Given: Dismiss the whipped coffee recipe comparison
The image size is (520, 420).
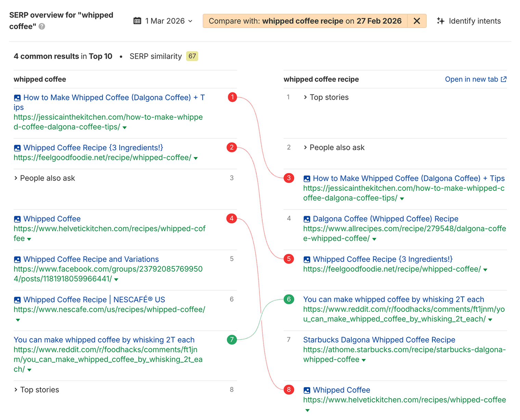Looking at the screenshot, I should [x=417, y=21].
